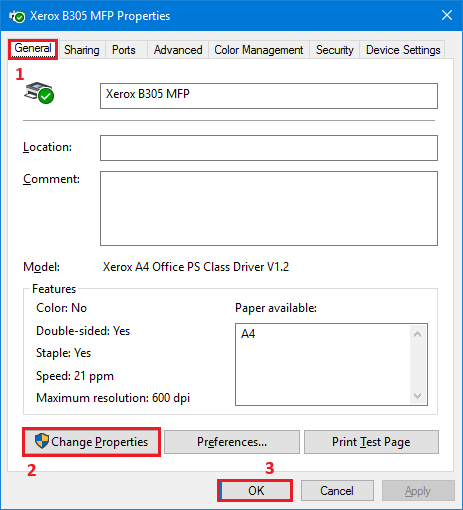Screen dimensions: 463x510
Task: Open the Color Management tab
Action: click(x=259, y=50)
